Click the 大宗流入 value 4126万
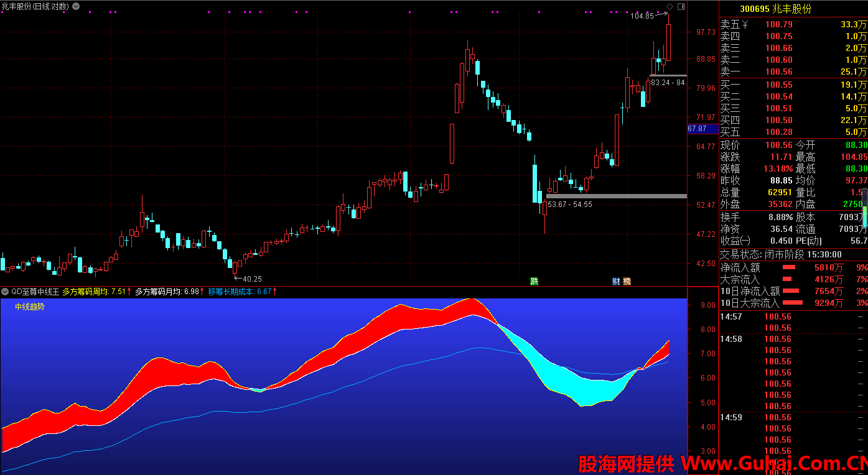Image resolution: width=868 pixels, height=475 pixels. point(829,280)
